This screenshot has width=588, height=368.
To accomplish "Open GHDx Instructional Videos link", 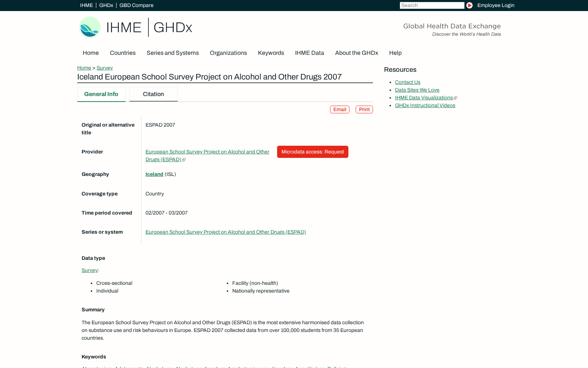I will pyautogui.click(x=425, y=106).
